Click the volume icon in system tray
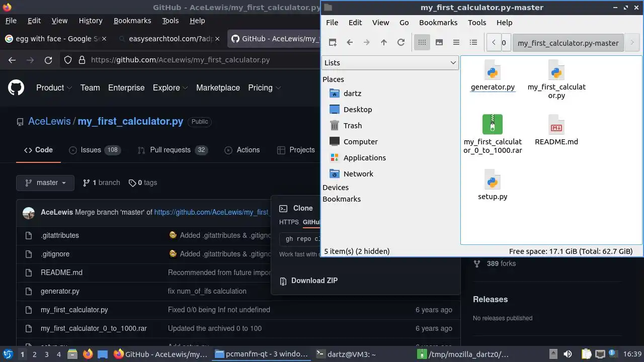 coord(568,354)
